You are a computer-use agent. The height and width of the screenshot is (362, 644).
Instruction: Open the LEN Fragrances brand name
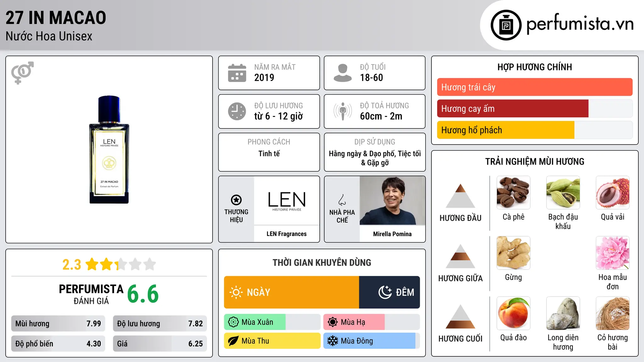coord(286,234)
